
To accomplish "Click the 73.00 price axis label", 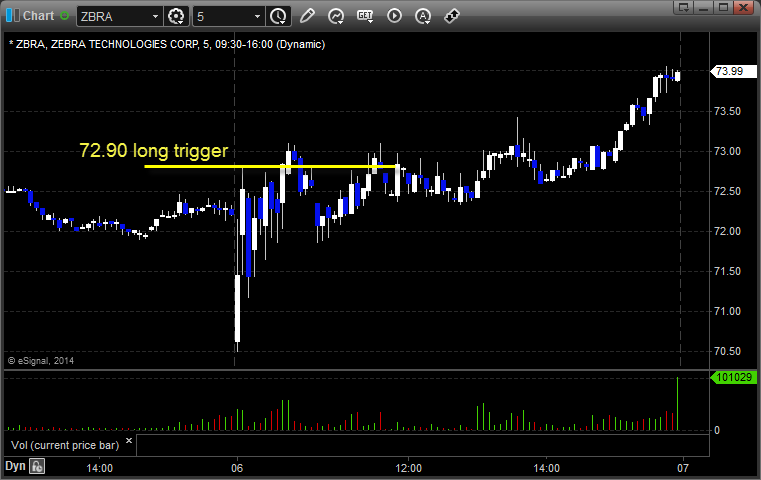I will [727, 151].
